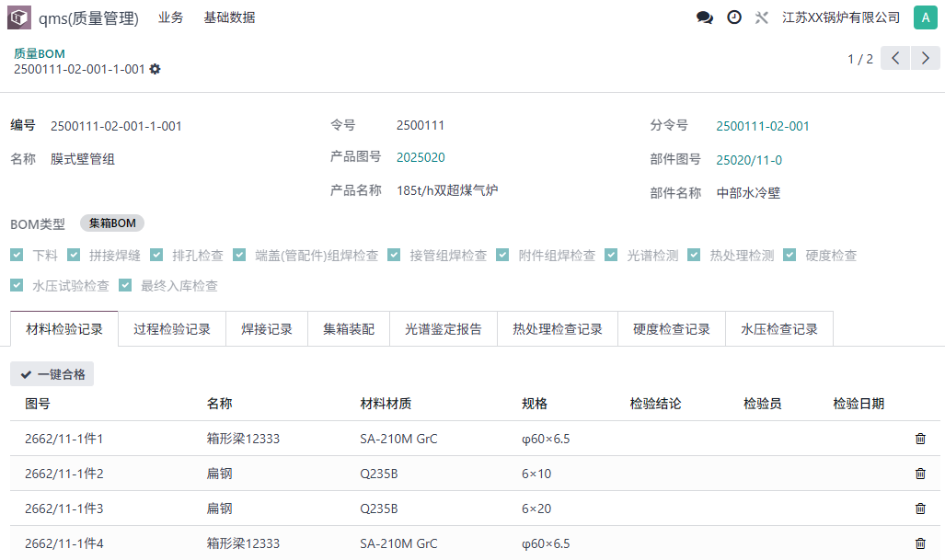This screenshot has width=945, height=560.
Task: Click the 一键合格 button
Action: (52, 374)
